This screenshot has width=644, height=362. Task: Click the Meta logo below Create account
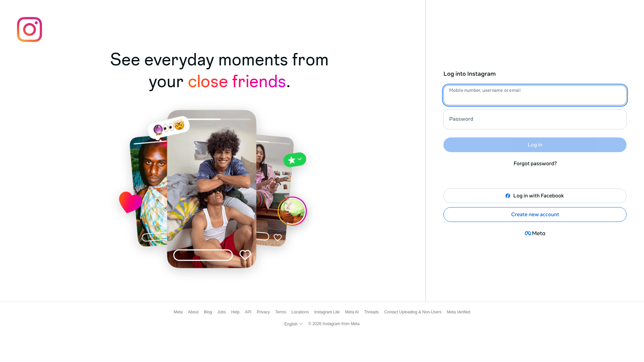[535, 233]
